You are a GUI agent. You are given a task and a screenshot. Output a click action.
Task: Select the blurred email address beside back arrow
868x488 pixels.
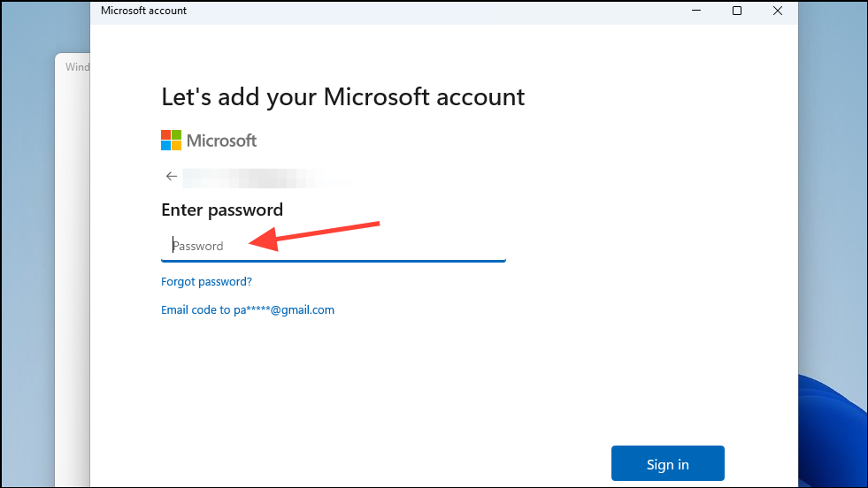click(x=265, y=178)
